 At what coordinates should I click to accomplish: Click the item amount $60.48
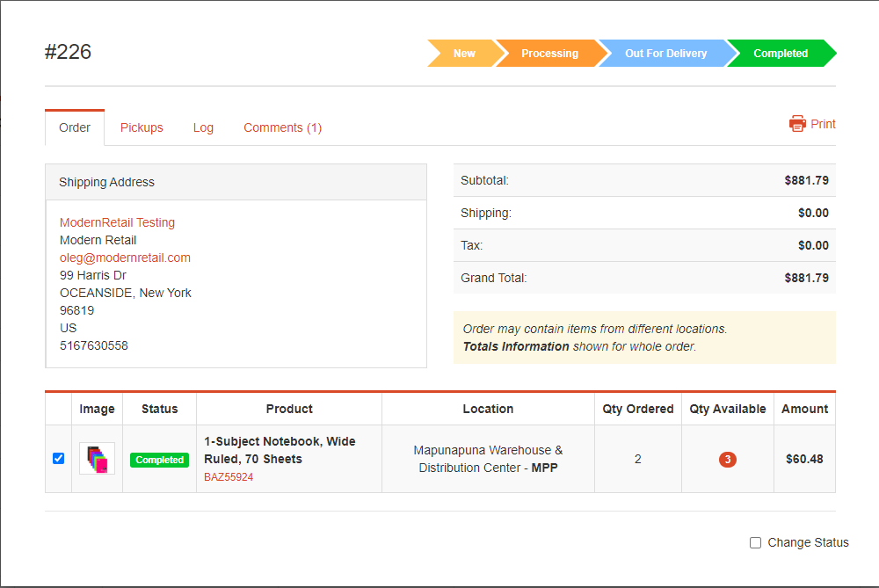pos(804,459)
